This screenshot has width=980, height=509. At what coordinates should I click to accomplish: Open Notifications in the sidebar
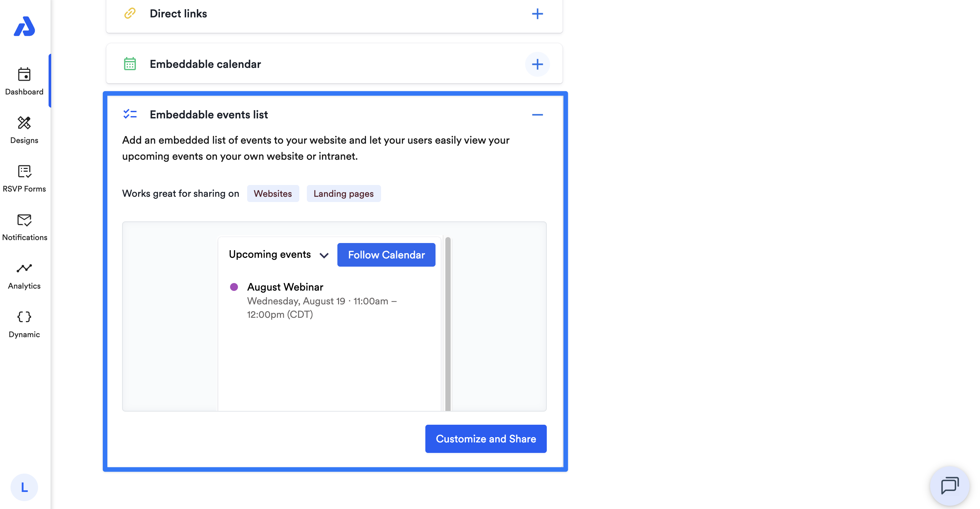coord(24,227)
